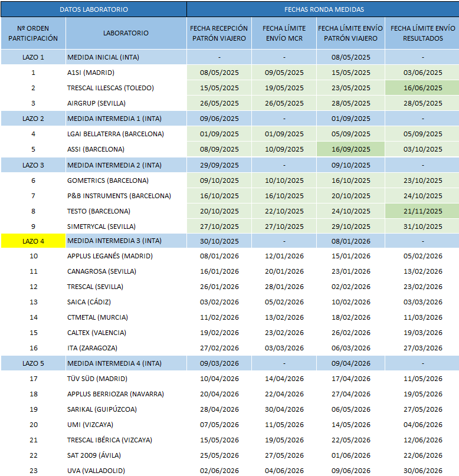This screenshot has width=459, height=476.
Task: Click the LAZO 5 row label
Action: (33, 363)
